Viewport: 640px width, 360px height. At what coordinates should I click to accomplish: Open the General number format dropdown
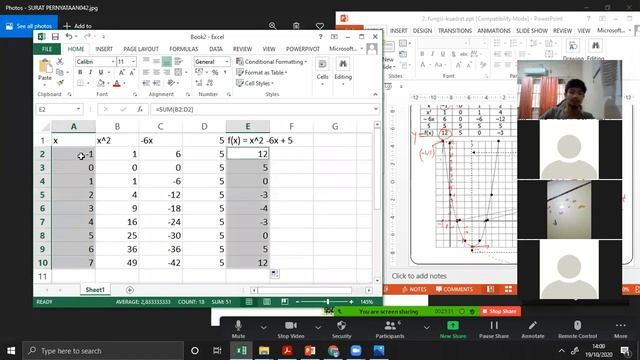pos(227,62)
